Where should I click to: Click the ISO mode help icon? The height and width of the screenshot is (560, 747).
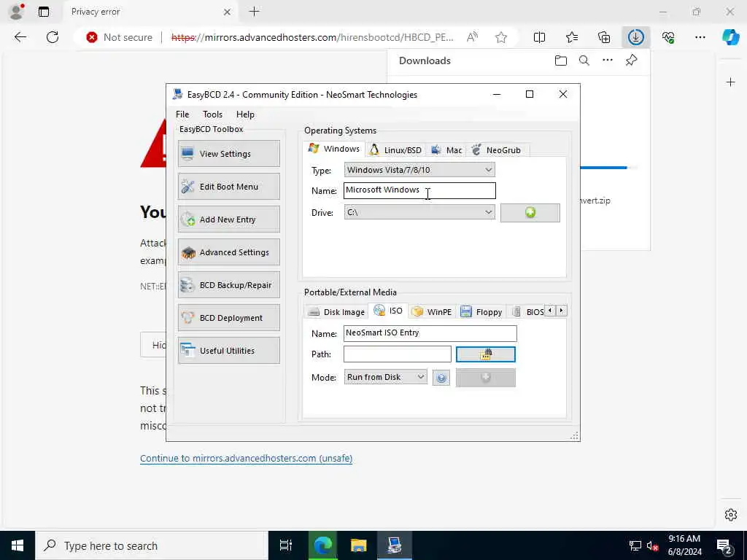(x=441, y=378)
